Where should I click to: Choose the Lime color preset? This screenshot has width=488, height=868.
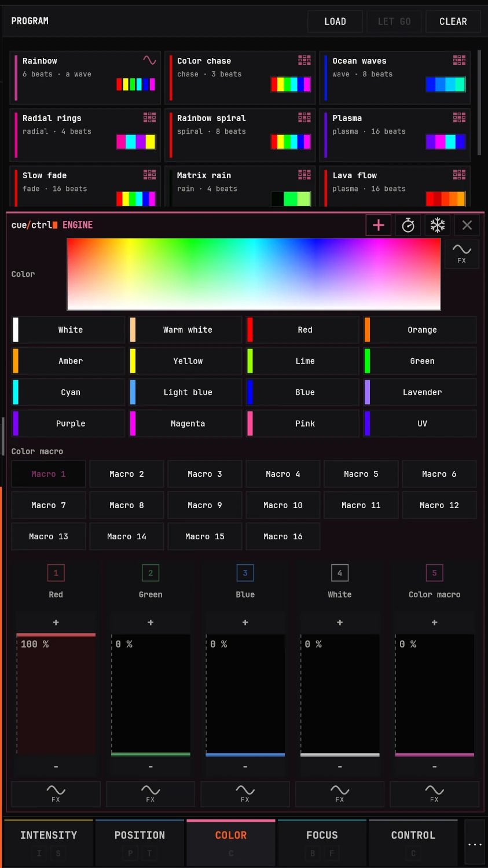coord(303,361)
